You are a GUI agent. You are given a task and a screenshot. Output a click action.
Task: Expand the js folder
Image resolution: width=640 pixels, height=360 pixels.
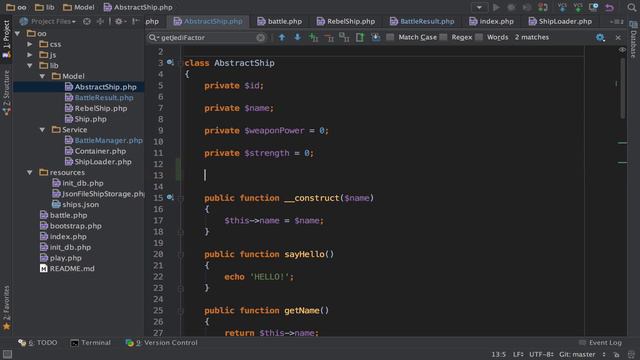[x=30, y=55]
